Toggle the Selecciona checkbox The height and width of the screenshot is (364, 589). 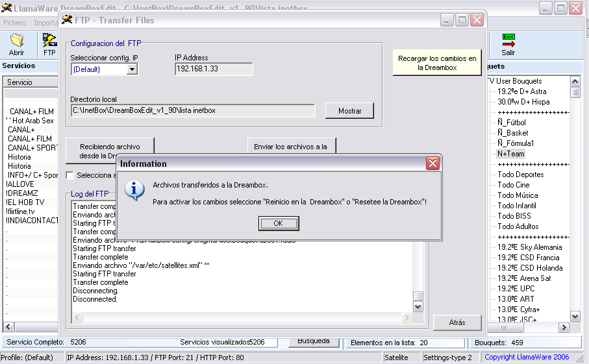tap(69, 175)
